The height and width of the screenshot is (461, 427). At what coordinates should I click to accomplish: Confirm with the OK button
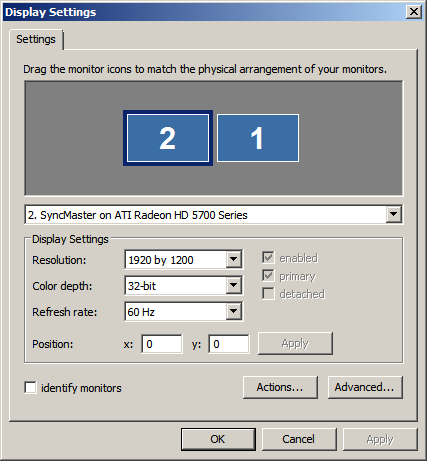pos(218,439)
